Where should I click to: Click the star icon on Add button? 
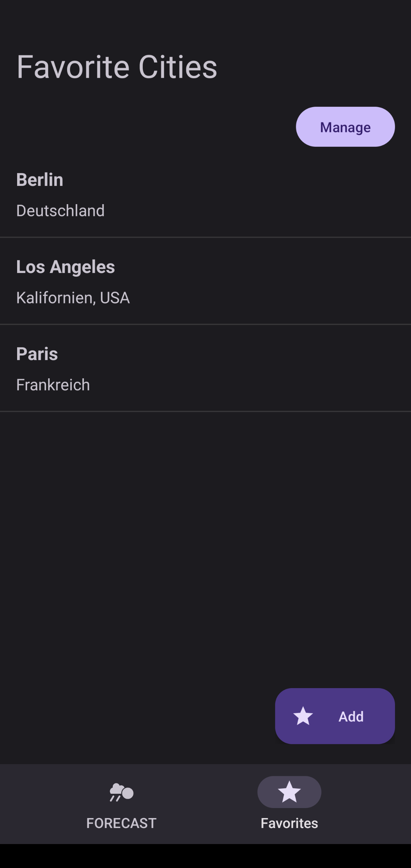click(303, 716)
